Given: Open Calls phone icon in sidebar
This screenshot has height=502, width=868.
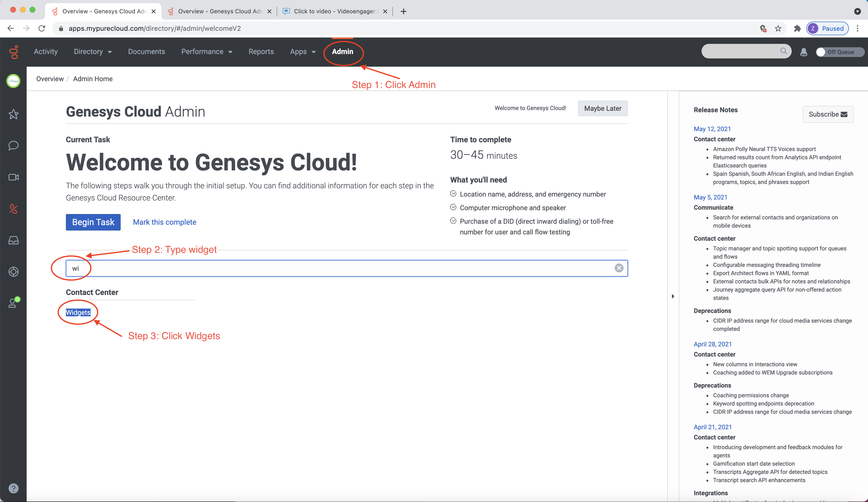Looking at the screenshot, I should click(x=13, y=208).
